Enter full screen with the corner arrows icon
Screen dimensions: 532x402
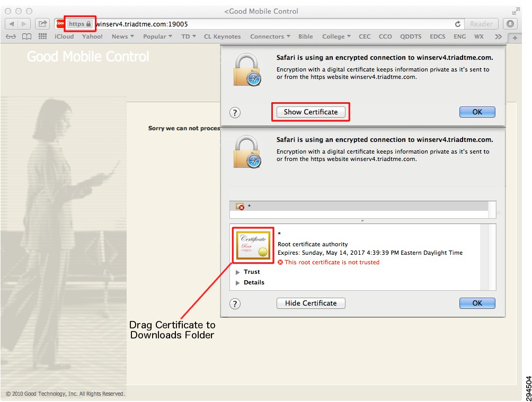[516, 11]
